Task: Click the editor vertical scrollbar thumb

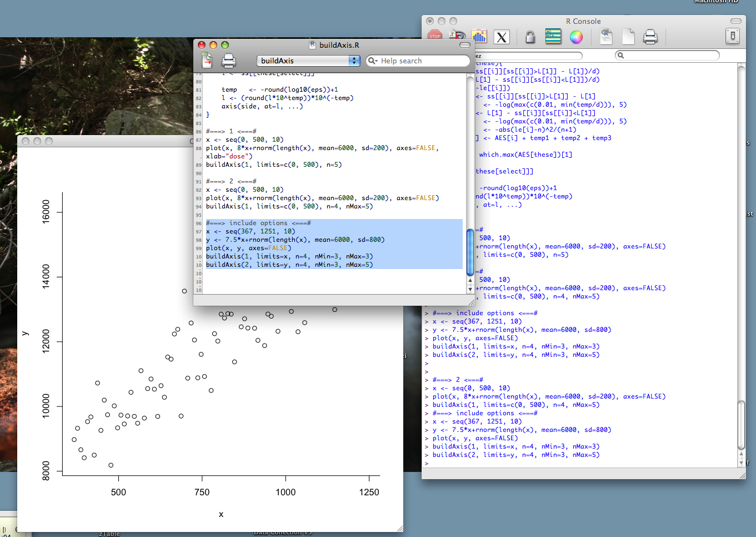Action: 470,252
